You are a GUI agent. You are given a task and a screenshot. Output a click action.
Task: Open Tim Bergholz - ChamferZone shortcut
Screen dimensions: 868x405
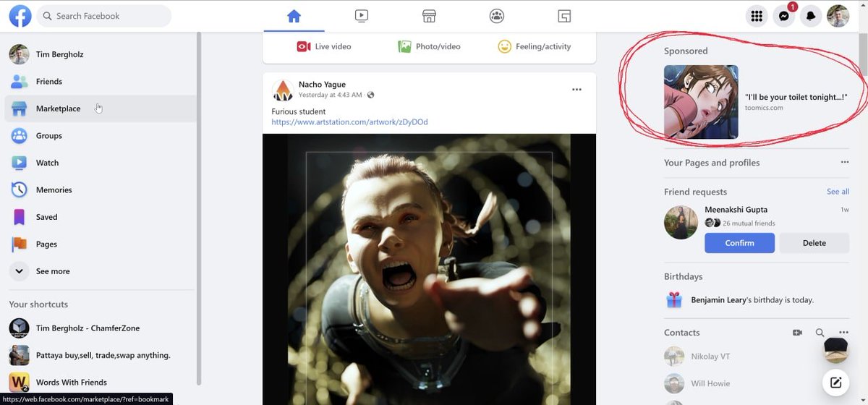pos(100,328)
